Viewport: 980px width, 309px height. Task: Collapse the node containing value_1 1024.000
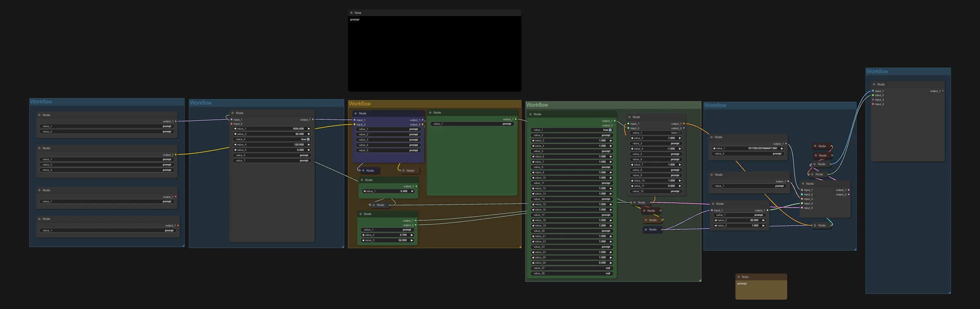[233, 113]
